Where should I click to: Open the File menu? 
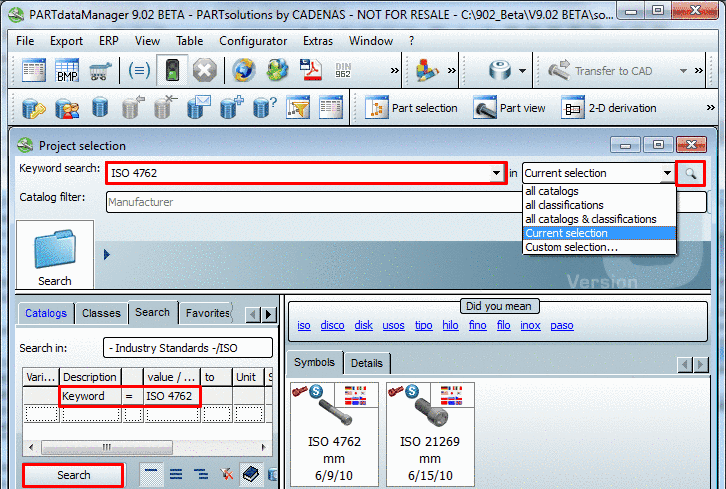click(x=25, y=41)
